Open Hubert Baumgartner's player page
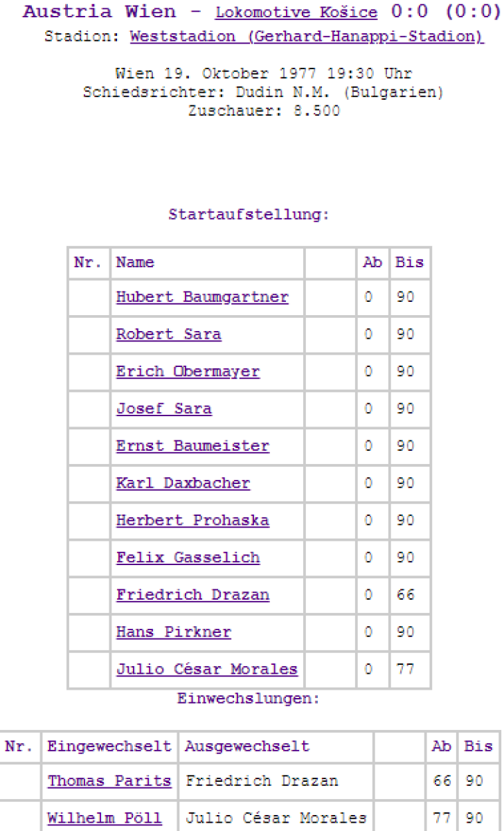This screenshot has height=831, width=504. [202, 297]
